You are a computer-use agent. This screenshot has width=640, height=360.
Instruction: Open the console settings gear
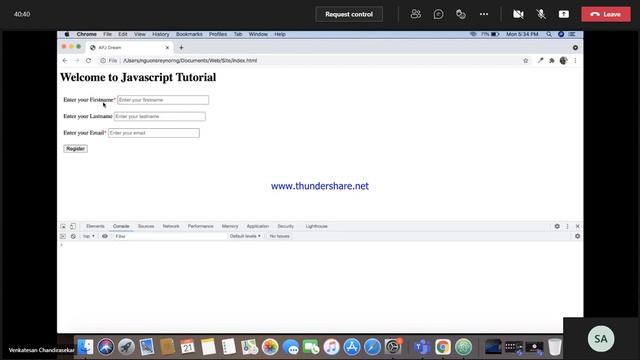pos(578,236)
